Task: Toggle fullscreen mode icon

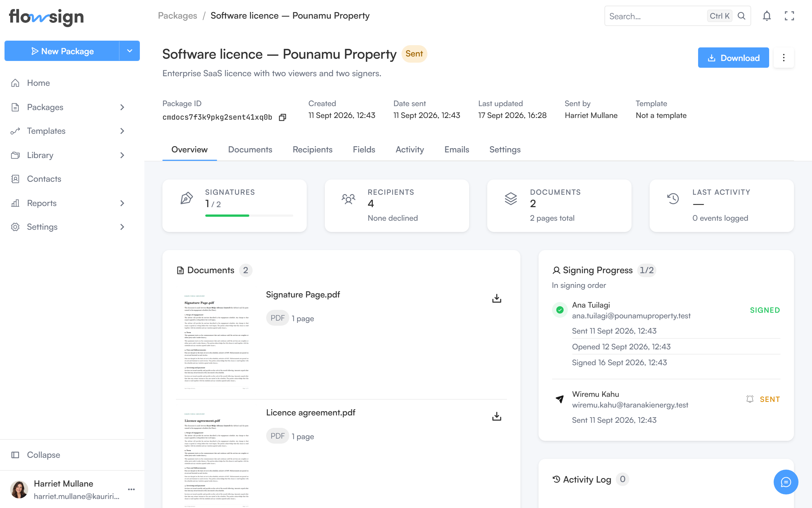Action: [789, 16]
